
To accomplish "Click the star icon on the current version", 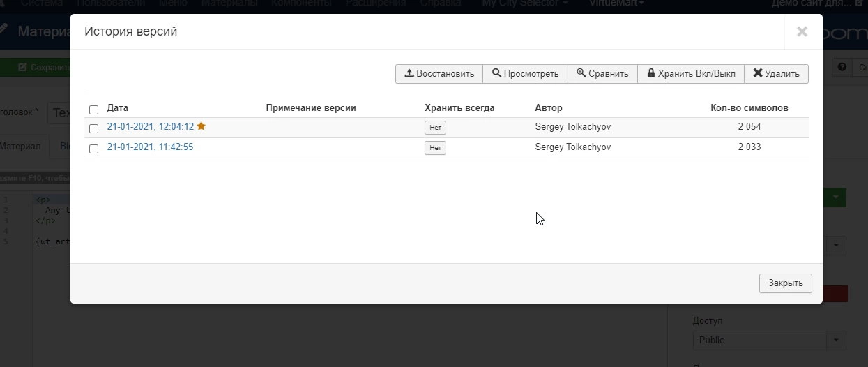I will [x=201, y=126].
